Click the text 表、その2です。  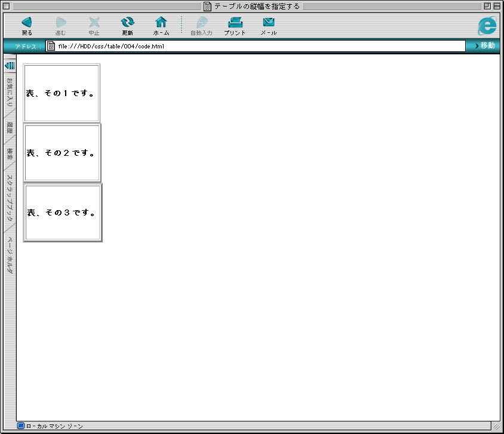[x=61, y=153]
